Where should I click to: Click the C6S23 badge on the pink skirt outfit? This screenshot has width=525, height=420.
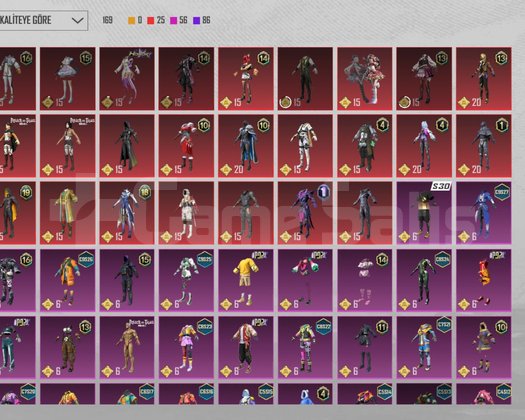(x=205, y=327)
